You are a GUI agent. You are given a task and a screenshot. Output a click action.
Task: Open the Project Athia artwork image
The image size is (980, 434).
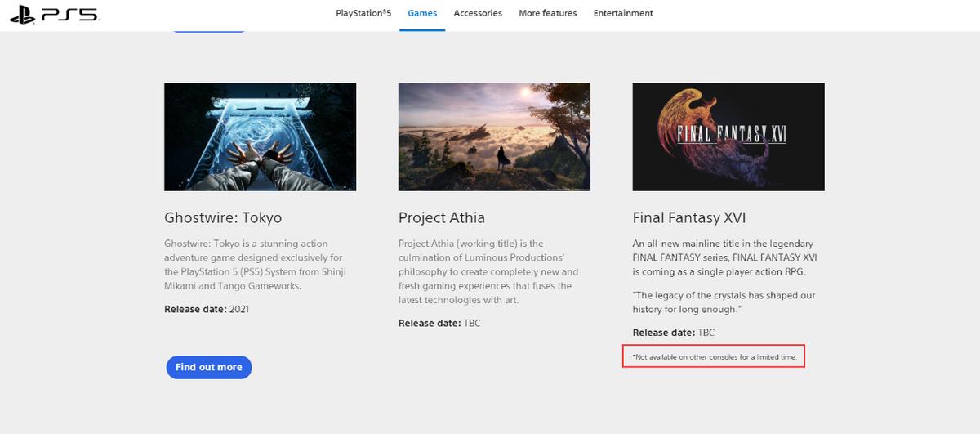(494, 136)
